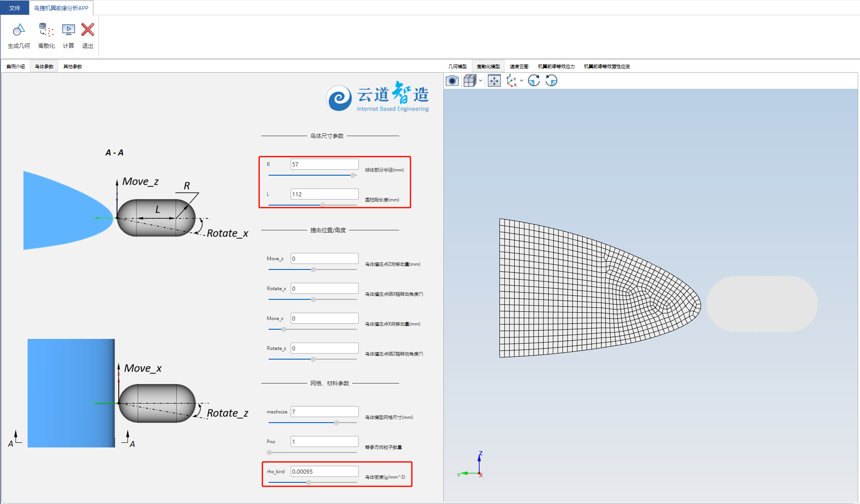Click the 鸟体撞击点X向移动量(mm) description
860x504 pixels.
coord(393,324)
